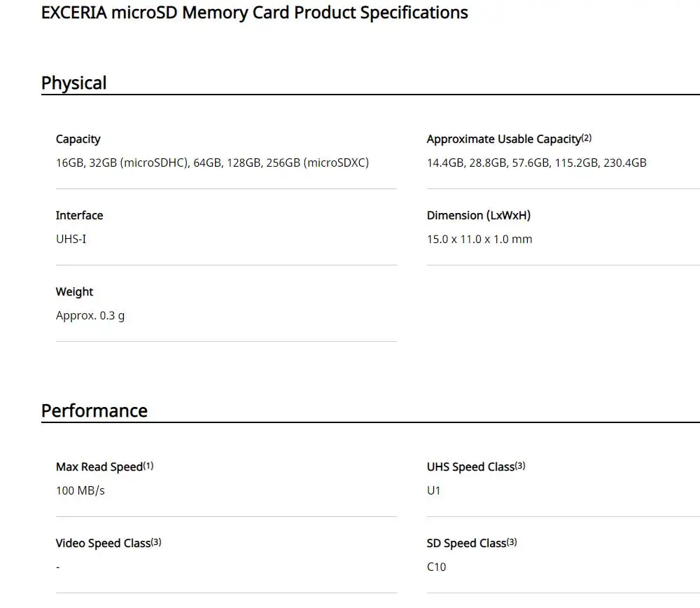Screen dimensions: 700x608
Task: Click the usable capacity values starting 14.4GB
Action: (x=537, y=163)
